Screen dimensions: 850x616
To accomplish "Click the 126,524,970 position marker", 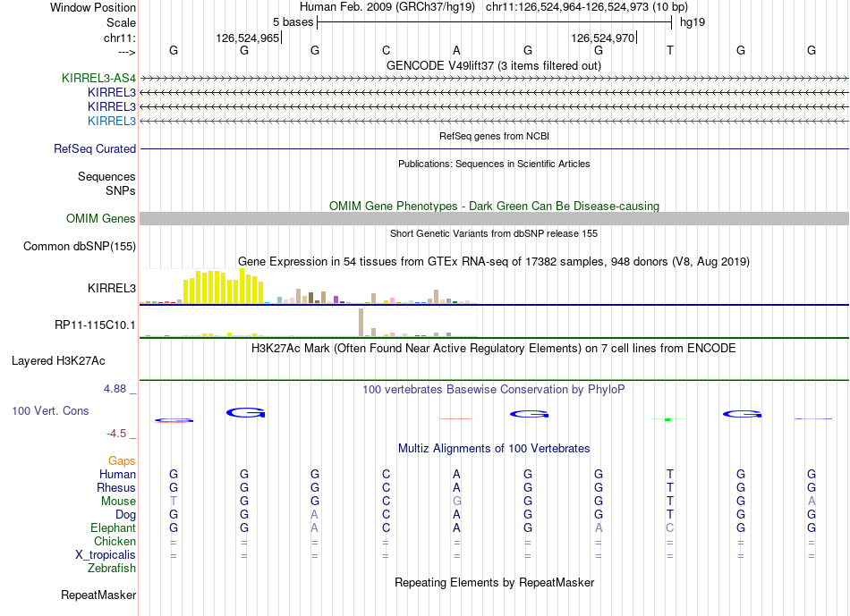I will pos(603,38).
